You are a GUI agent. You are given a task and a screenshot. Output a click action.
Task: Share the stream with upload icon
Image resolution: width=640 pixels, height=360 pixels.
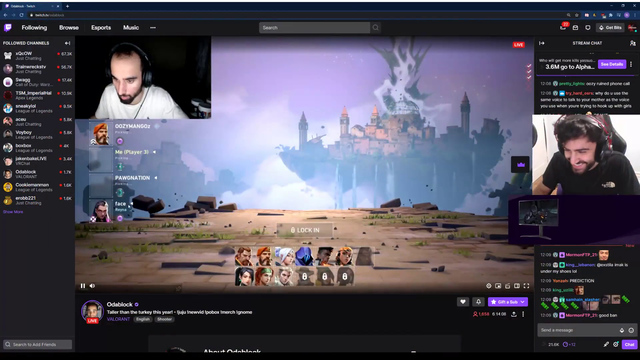point(514,314)
